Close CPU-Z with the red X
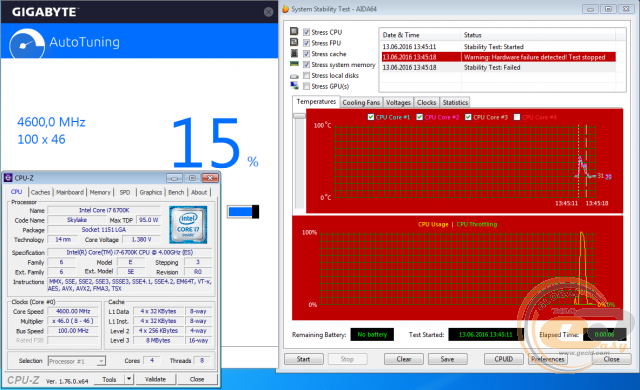 click(x=210, y=178)
